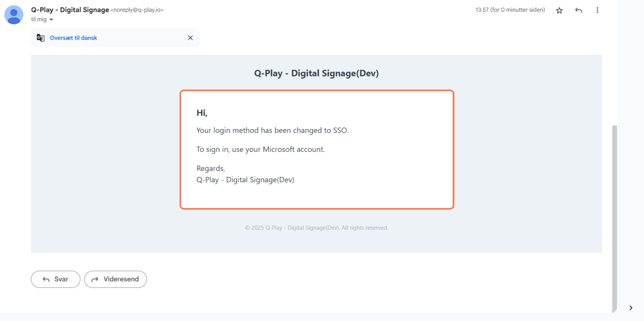Viewport: 644px width, 321px height.
Task: Click the heading 'Q-Play - Digital Signage(Dev)'
Action: click(316, 73)
